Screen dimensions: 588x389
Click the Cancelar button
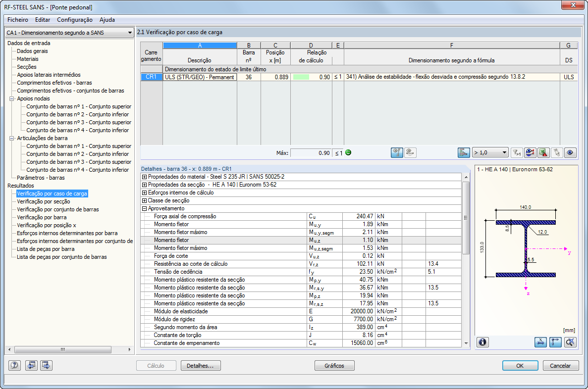tap(561, 366)
